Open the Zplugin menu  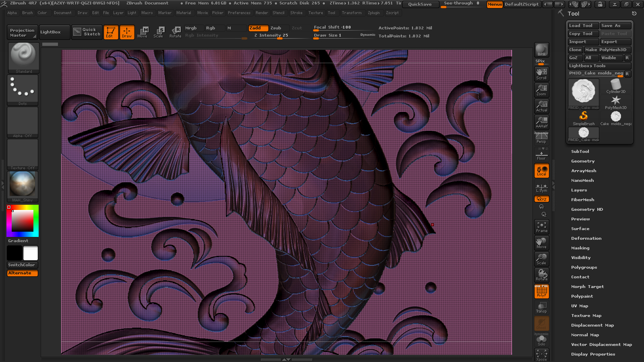tap(374, 13)
